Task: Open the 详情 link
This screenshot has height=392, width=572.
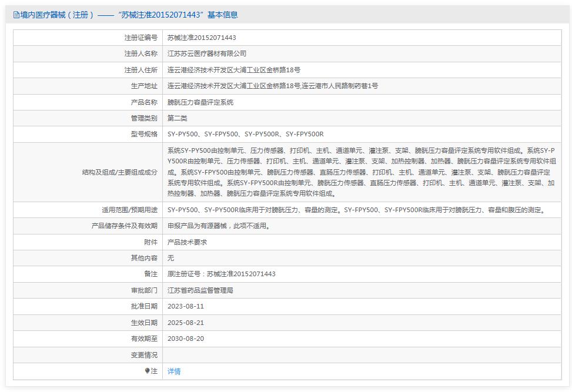Action: point(174,371)
